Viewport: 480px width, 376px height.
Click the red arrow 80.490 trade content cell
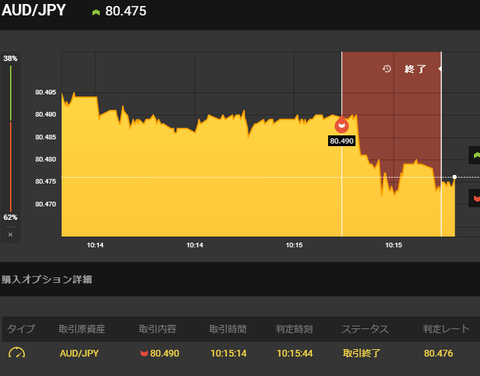(160, 353)
